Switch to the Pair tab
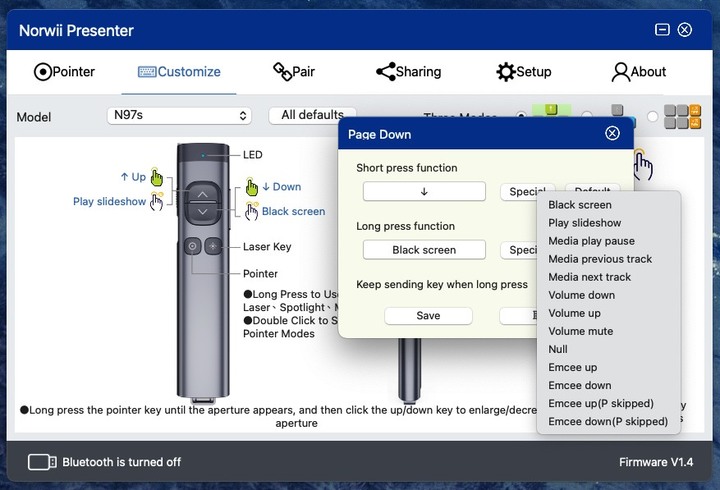The height and width of the screenshot is (490, 720). point(294,72)
